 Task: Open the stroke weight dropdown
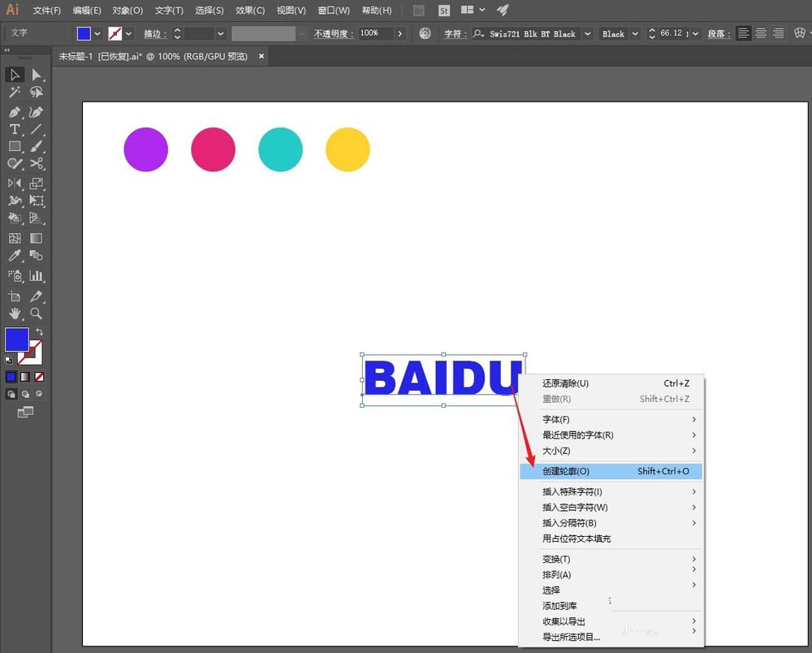pyautogui.click(x=221, y=34)
